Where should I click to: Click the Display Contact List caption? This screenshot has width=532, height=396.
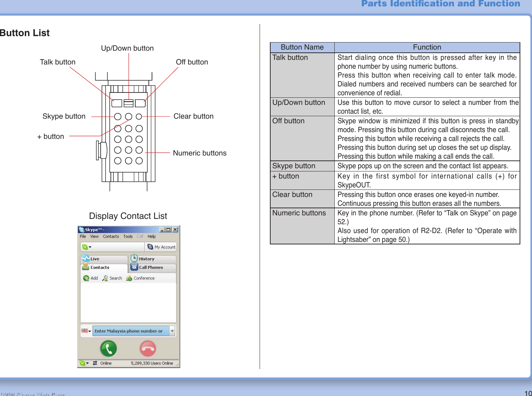(128, 216)
